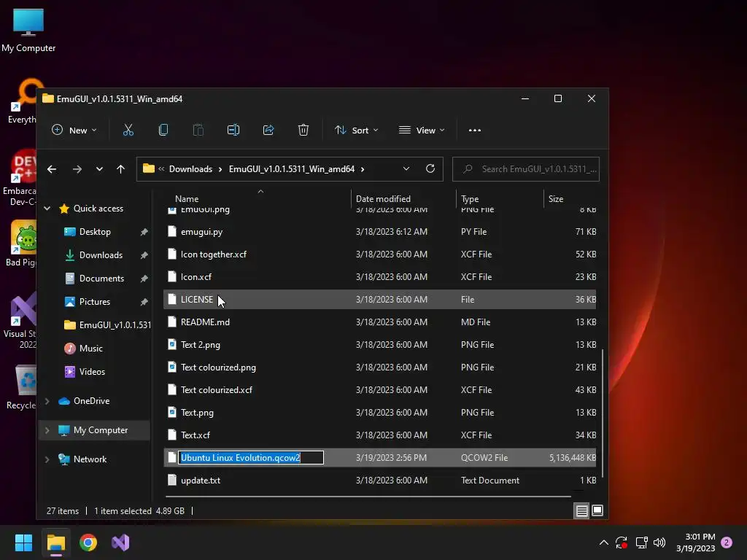Open Videos in navigation pane
Viewport: 747px width, 560px height.
pos(92,372)
